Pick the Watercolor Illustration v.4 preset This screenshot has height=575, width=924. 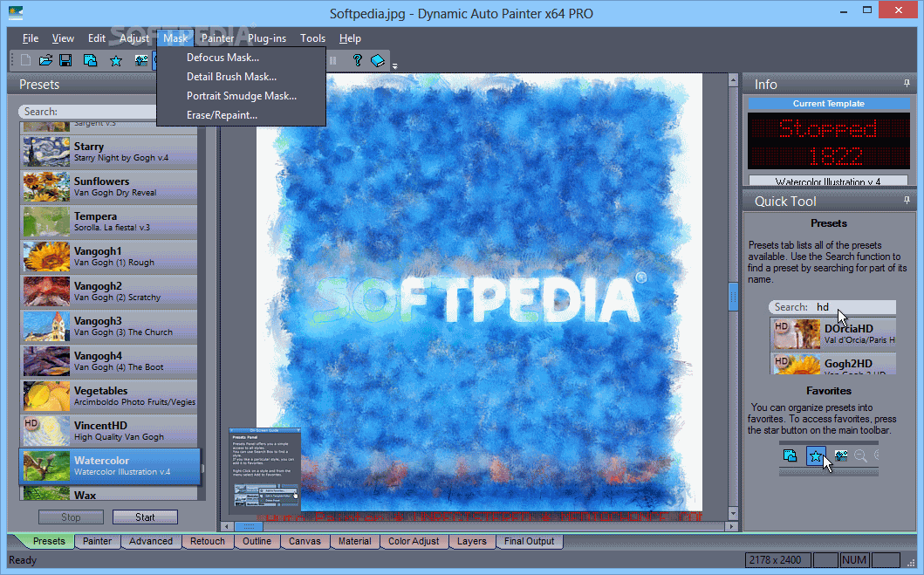(x=110, y=465)
